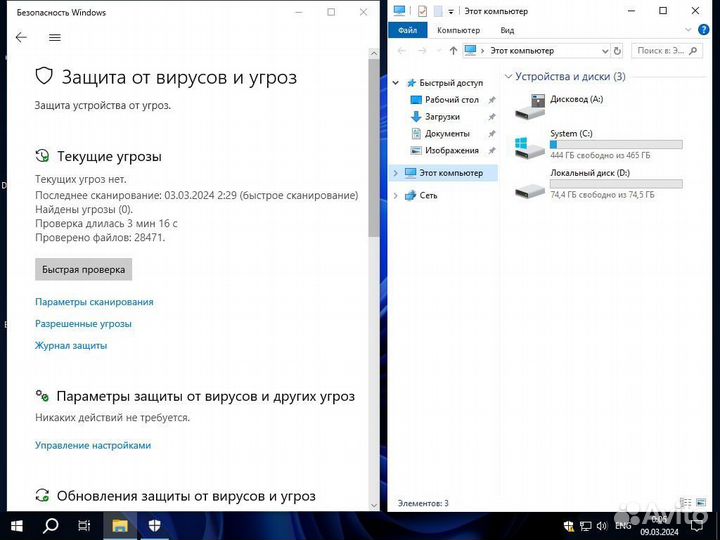This screenshot has height=540, width=720.
Task: Click Локальный диск (D:) capacity bar
Action: coord(616,184)
